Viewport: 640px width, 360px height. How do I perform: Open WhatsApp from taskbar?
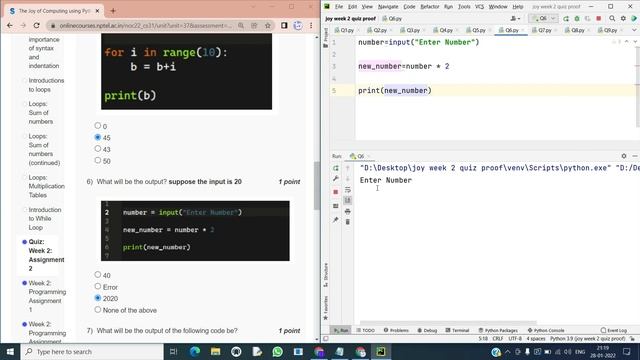pos(278,351)
